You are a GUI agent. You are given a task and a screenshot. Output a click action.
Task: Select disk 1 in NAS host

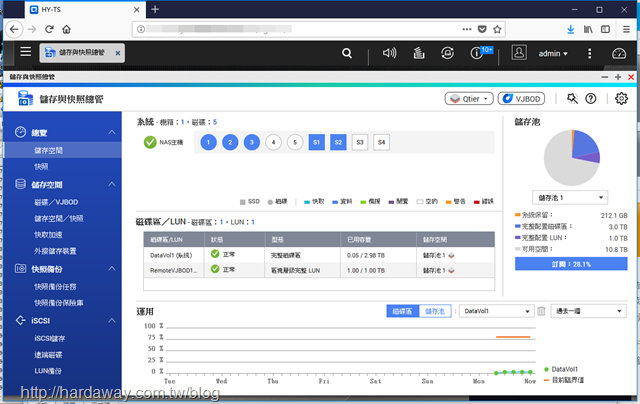pos(209,142)
